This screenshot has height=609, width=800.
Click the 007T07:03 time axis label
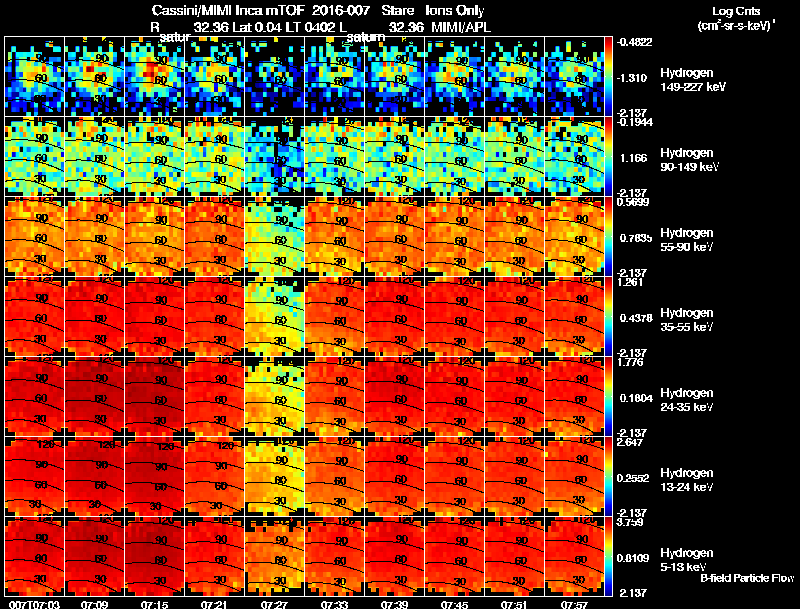[35, 604]
